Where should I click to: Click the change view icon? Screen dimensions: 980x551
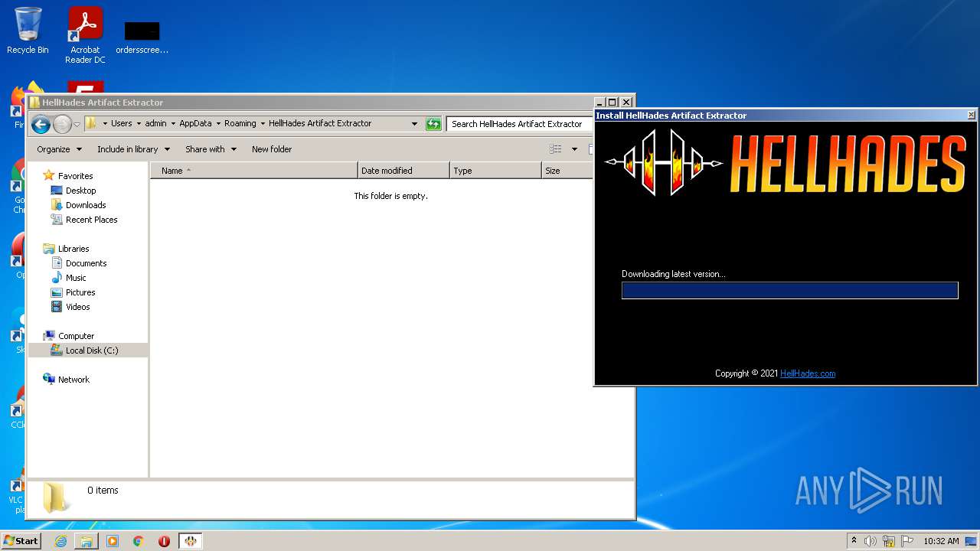(x=556, y=149)
